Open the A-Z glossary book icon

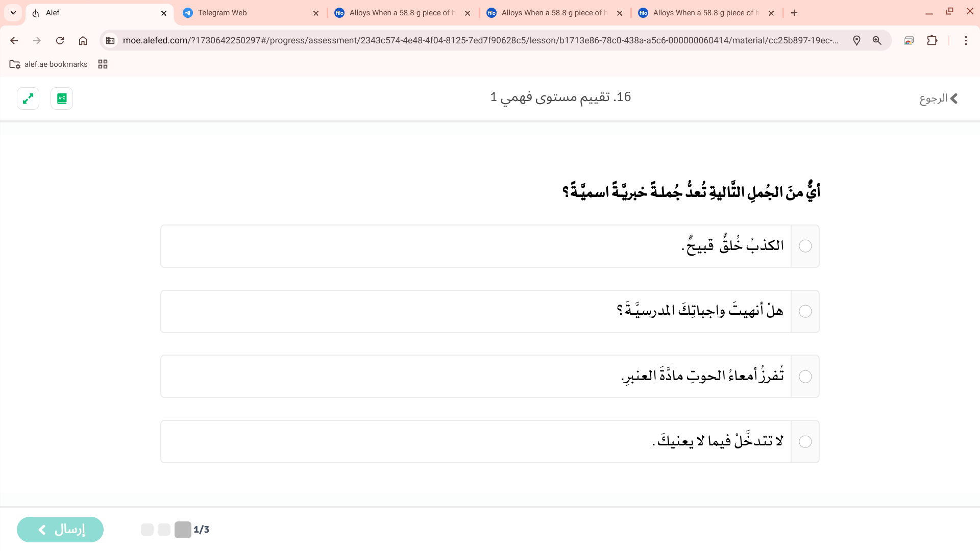click(x=62, y=98)
